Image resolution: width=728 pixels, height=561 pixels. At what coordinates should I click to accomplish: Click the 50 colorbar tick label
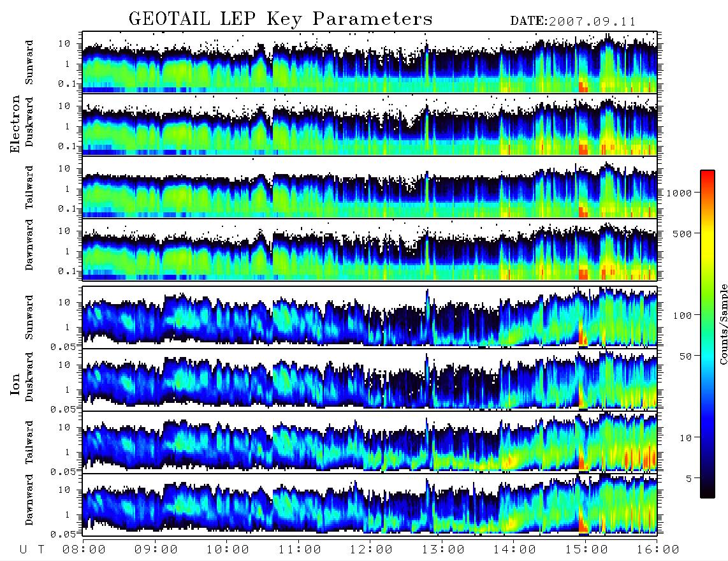[x=686, y=356]
